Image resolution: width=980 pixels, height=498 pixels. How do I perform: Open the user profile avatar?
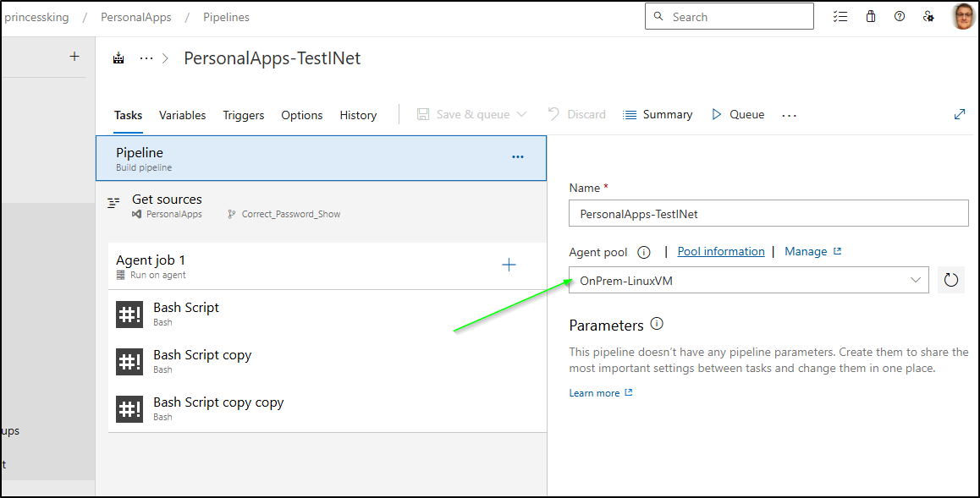pyautogui.click(x=963, y=17)
